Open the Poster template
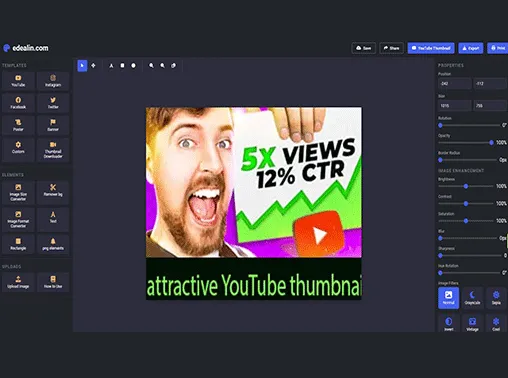The height and width of the screenshot is (378, 508). pyautogui.click(x=18, y=125)
